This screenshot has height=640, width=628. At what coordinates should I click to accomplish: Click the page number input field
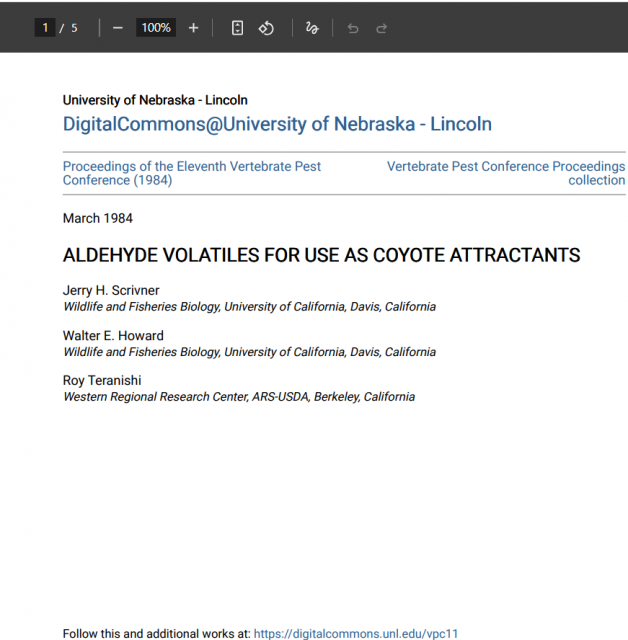[45, 28]
